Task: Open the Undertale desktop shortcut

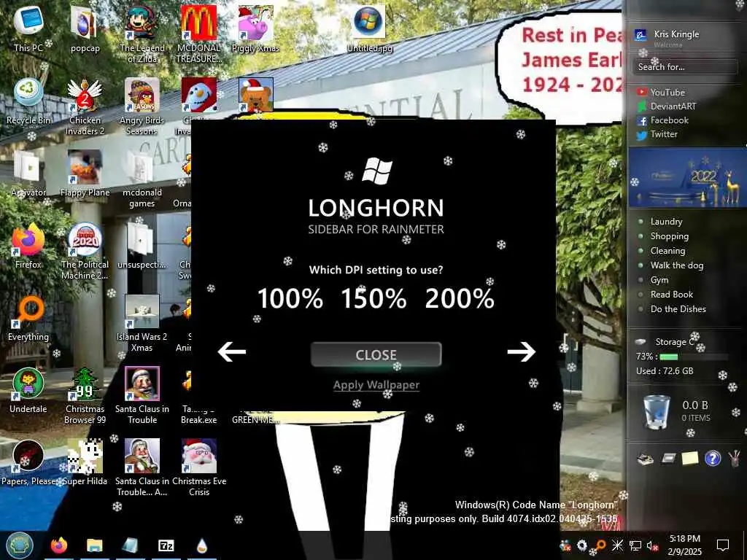Action: (28, 390)
